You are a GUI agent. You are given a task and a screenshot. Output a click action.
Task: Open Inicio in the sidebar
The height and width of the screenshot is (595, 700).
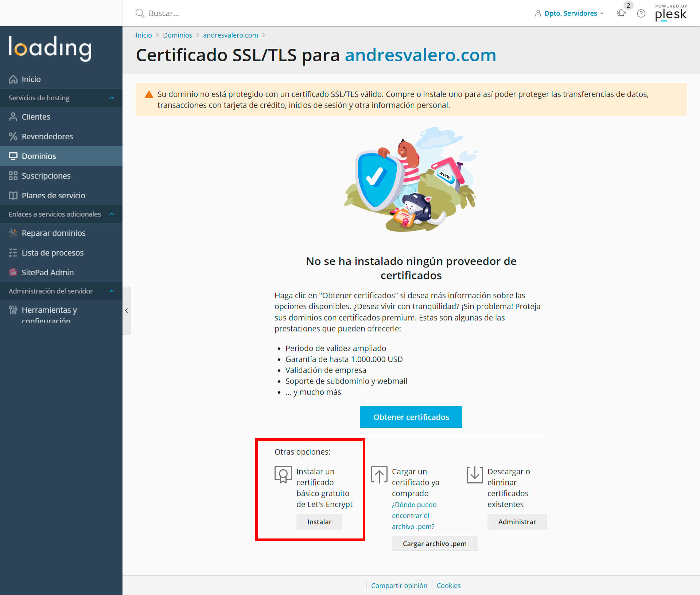pos(61,79)
